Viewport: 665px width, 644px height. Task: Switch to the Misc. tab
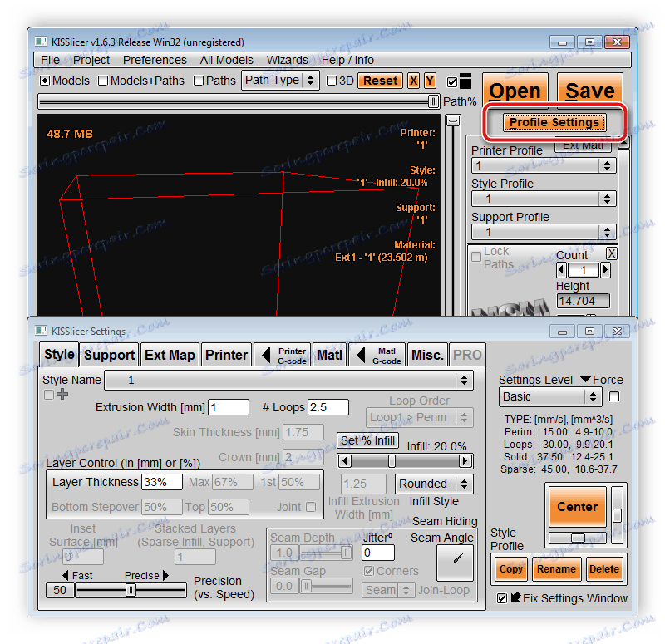(427, 355)
